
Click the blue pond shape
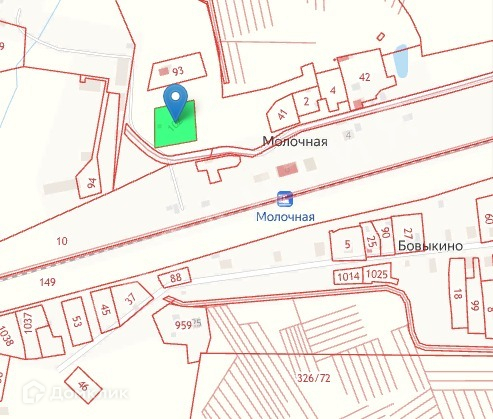tap(400, 61)
